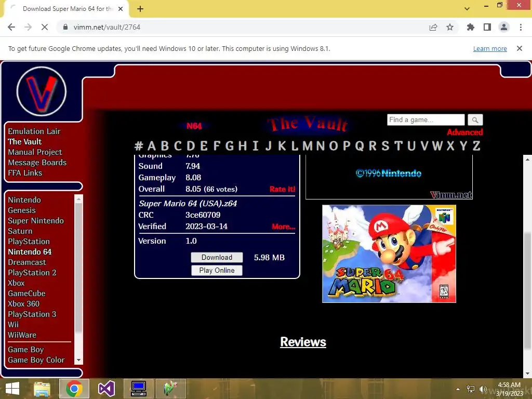Select the Nintendo system
The image size is (532, 399).
[24, 200]
